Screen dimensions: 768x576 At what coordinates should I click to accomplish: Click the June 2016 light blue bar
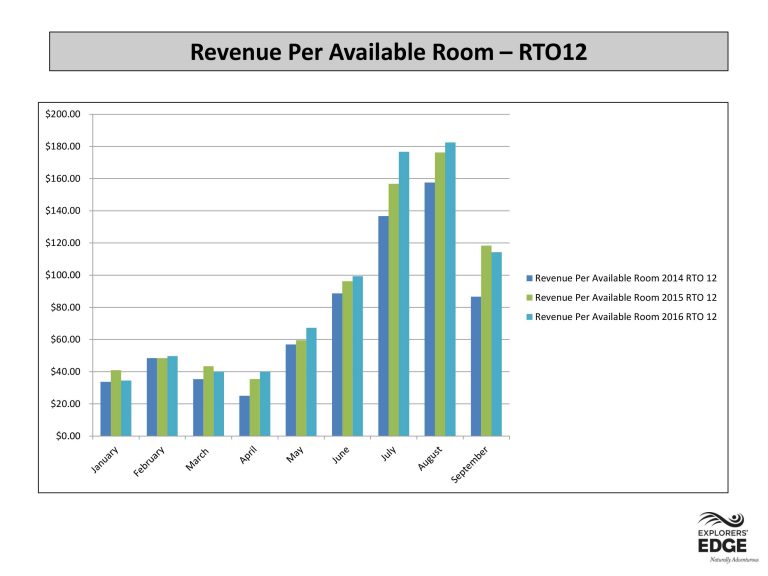358,356
